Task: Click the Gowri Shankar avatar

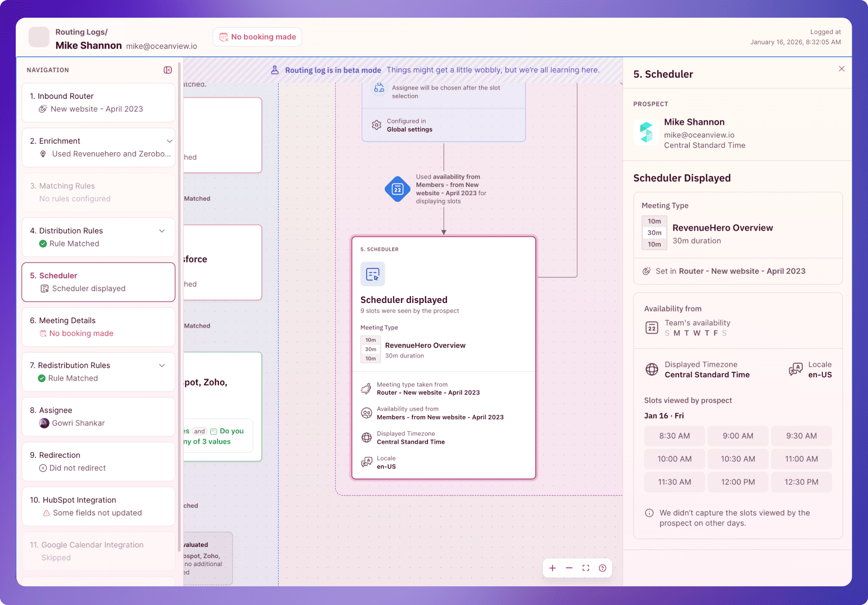Action: [x=44, y=423]
